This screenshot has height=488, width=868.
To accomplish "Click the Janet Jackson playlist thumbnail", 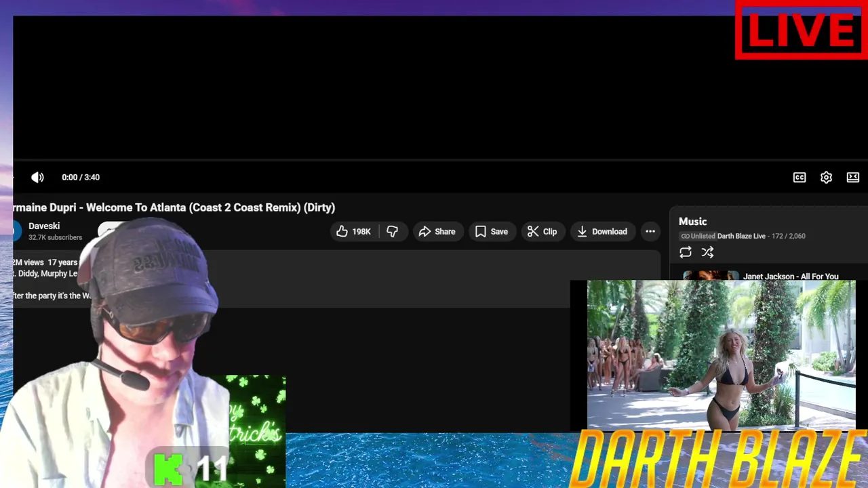I will click(711, 275).
